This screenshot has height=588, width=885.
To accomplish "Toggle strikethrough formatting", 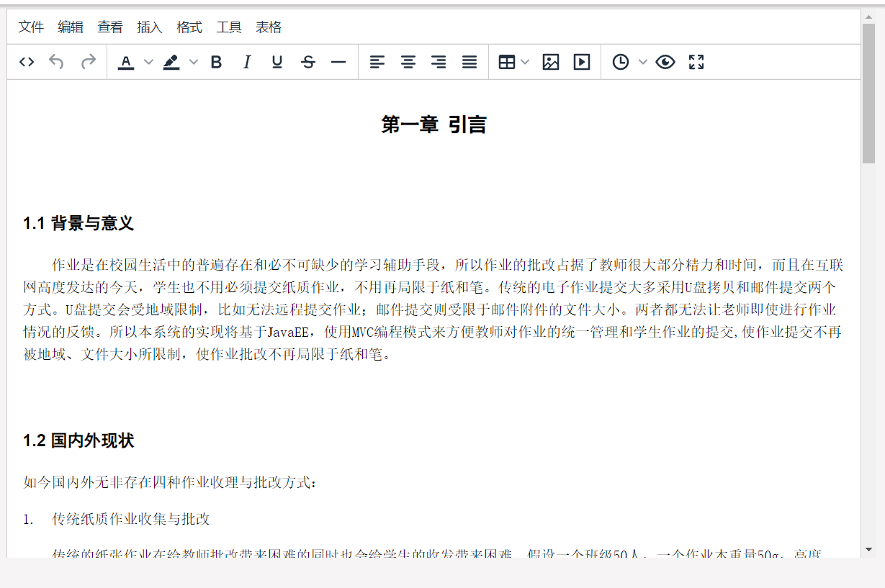I will [307, 62].
